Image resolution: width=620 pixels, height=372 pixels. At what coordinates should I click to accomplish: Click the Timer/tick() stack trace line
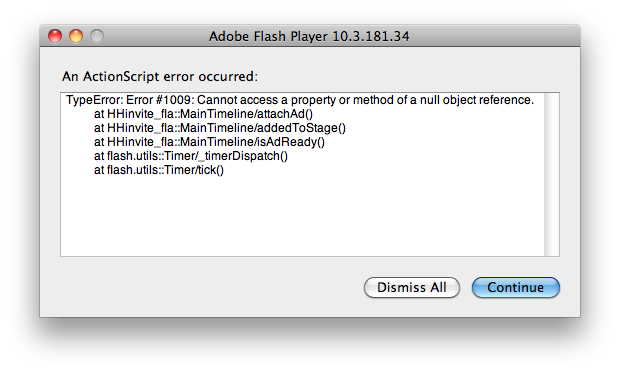coord(159,170)
